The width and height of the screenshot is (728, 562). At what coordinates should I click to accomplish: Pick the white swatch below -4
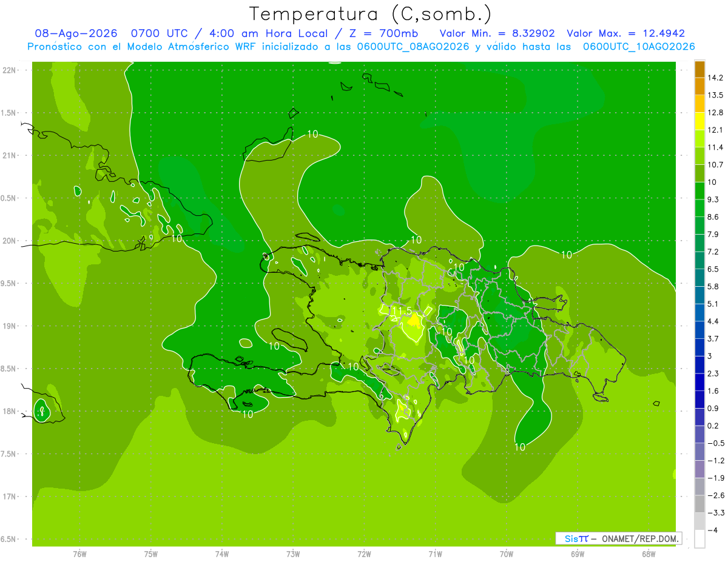(x=699, y=539)
